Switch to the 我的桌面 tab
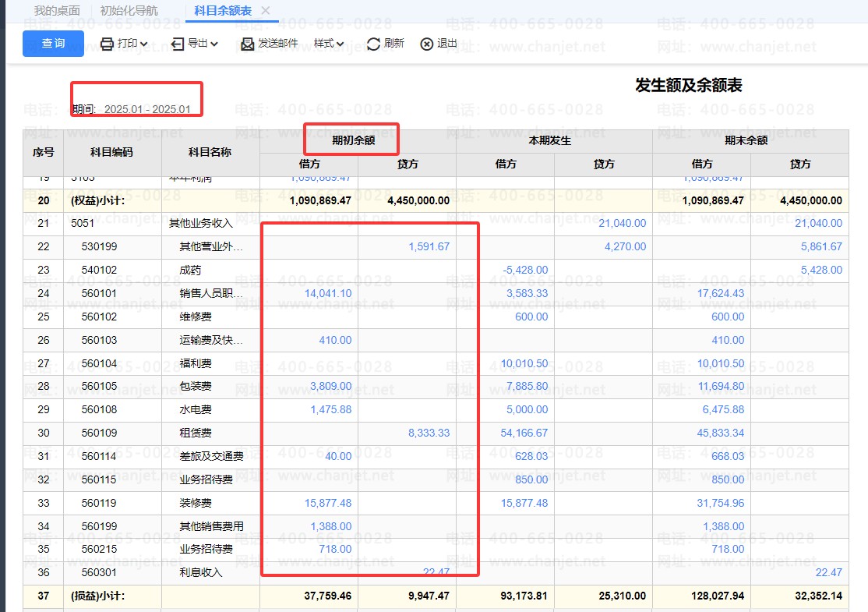Image resolution: width=868 pixels, height=612 pixels. [x=57, y=11]
